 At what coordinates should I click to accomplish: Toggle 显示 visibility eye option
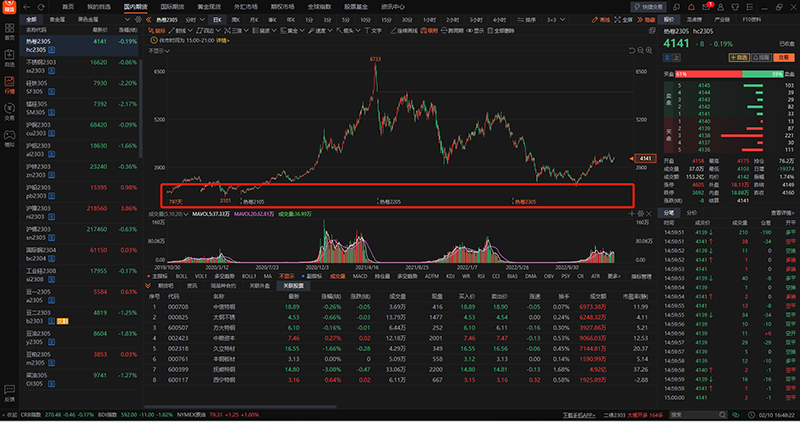(475, 30)
